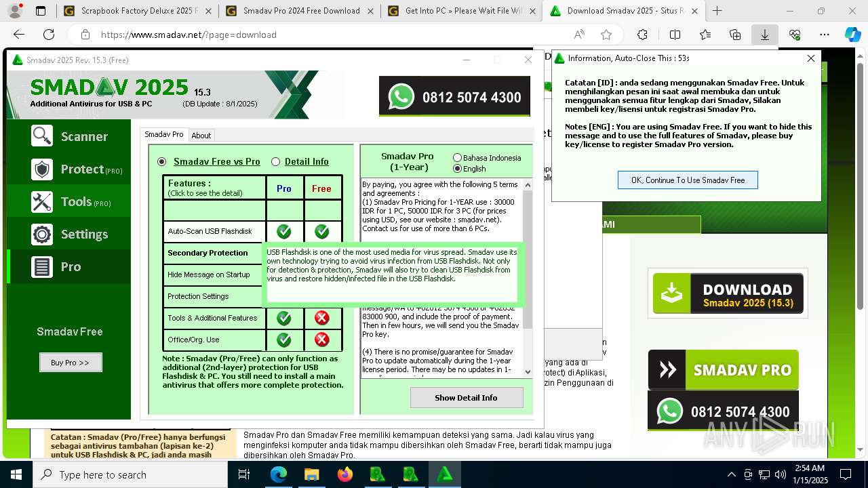Viewport: 868px width, 488px height.
Task: Open Copilot icon in Edge toolbar
Action: (852, 35)
